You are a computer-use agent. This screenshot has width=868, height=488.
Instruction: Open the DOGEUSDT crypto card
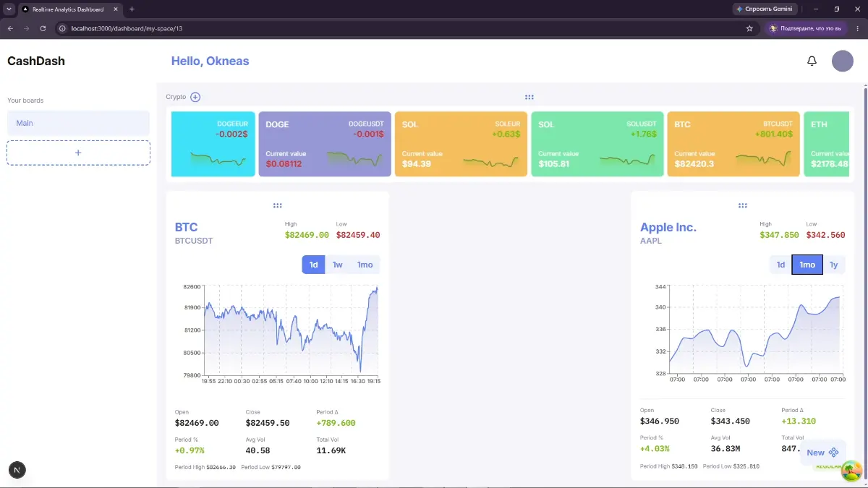pyautogui.click(x=325, y=144)
